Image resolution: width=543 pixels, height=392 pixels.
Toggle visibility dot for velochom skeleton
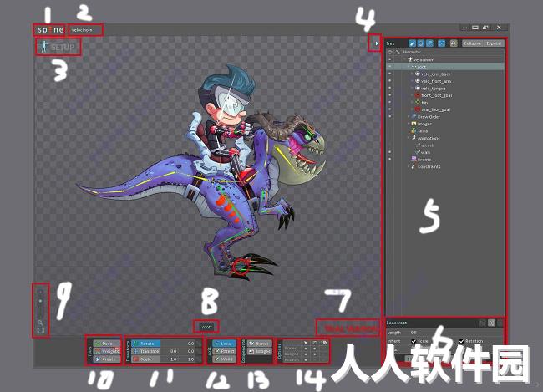pyautogui.click(x=390, y=59)
